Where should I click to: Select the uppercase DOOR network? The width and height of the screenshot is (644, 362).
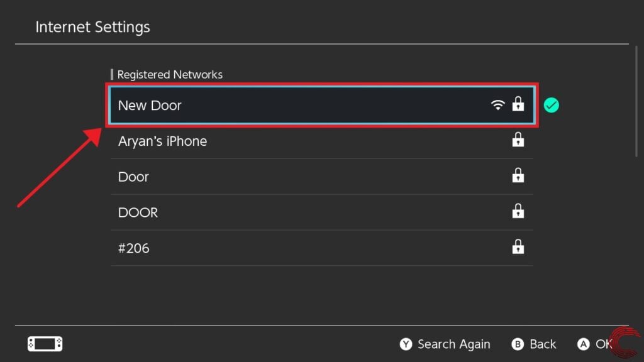tap(322, 212)
